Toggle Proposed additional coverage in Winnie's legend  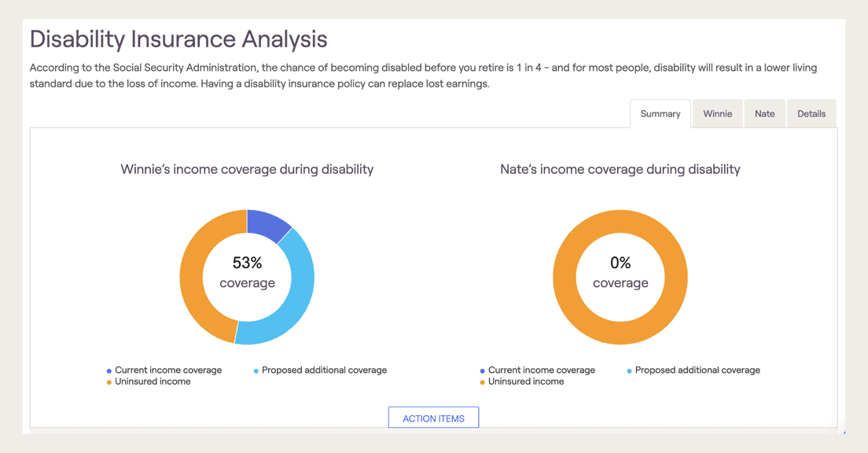[x=320, y=370]
